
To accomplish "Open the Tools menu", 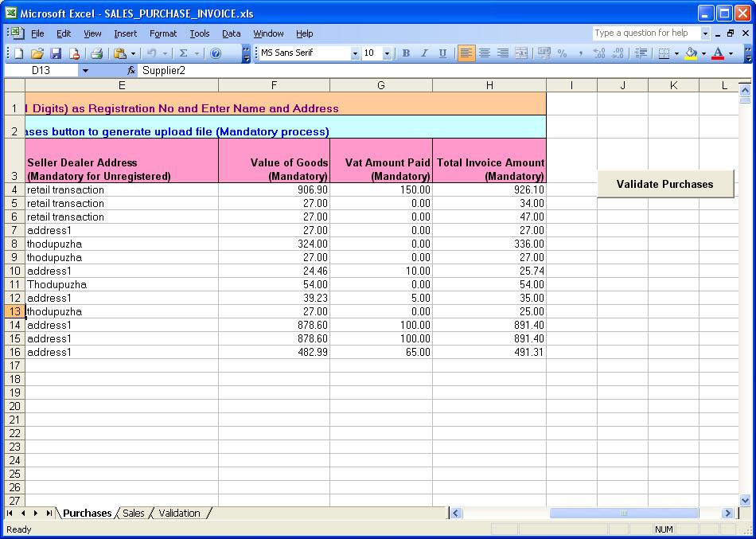I will [200, 33].
